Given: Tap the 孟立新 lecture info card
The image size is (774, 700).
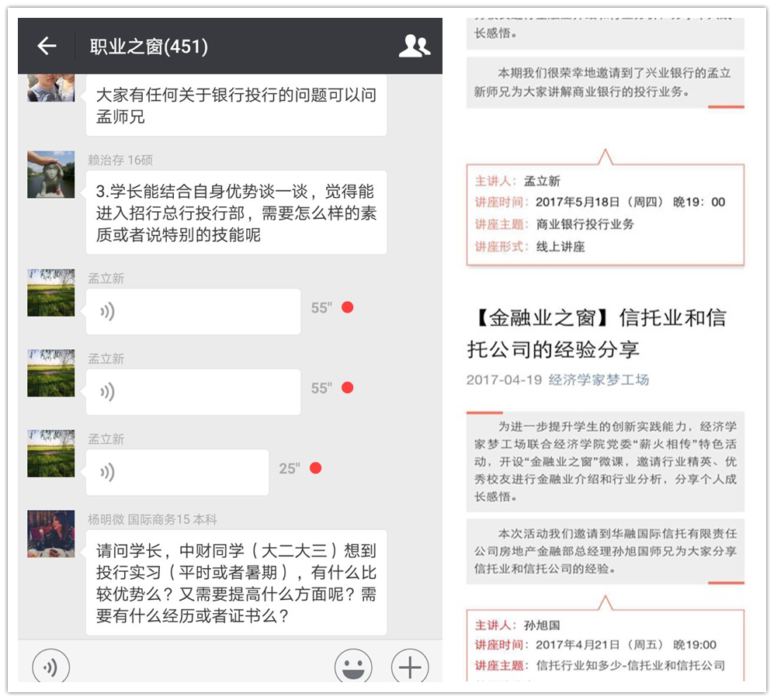Looking at the screenshot, I should point(606,213).
